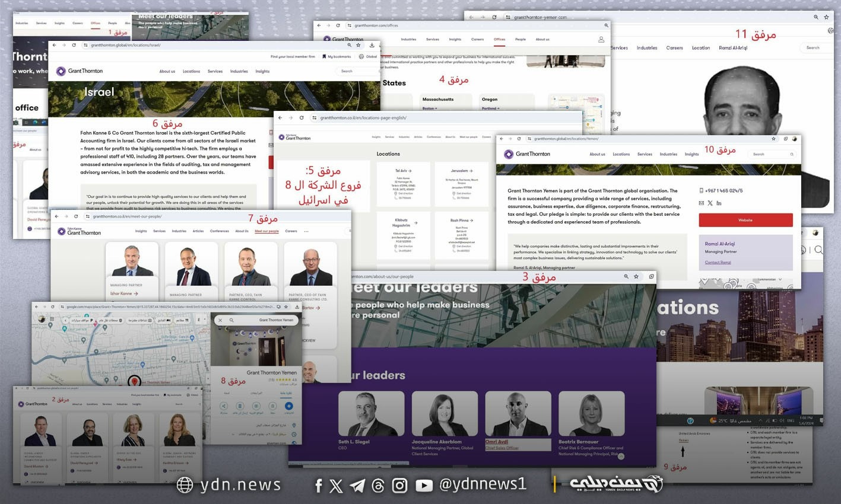Open Ramzi Al-Ariqi menu item on Yemen site
The image size is (841, 504).
[733, 48]
